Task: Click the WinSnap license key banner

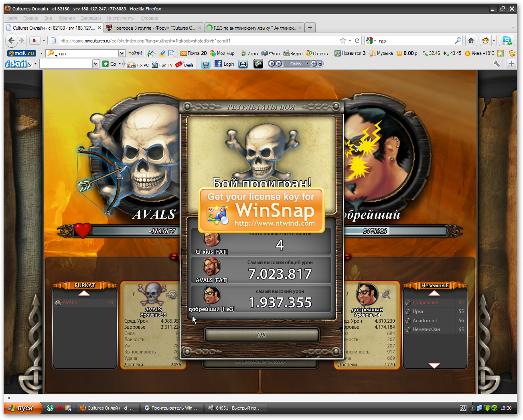Action: coord(262,210)
